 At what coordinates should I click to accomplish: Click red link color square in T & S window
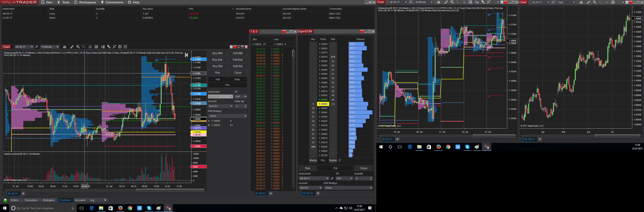click(x=284, y=32)
